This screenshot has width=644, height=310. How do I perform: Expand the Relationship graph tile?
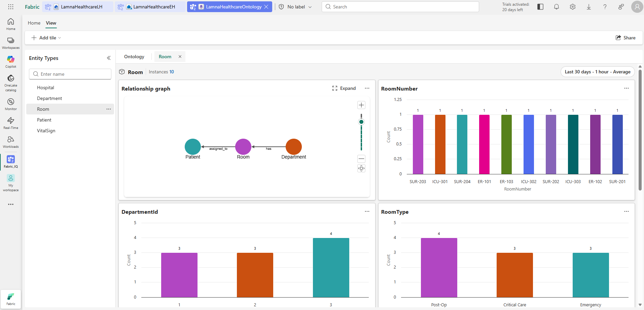pos(344,88)
